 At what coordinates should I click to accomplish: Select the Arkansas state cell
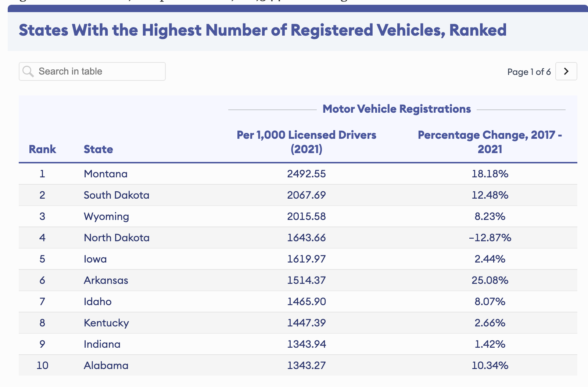[106, 280]
